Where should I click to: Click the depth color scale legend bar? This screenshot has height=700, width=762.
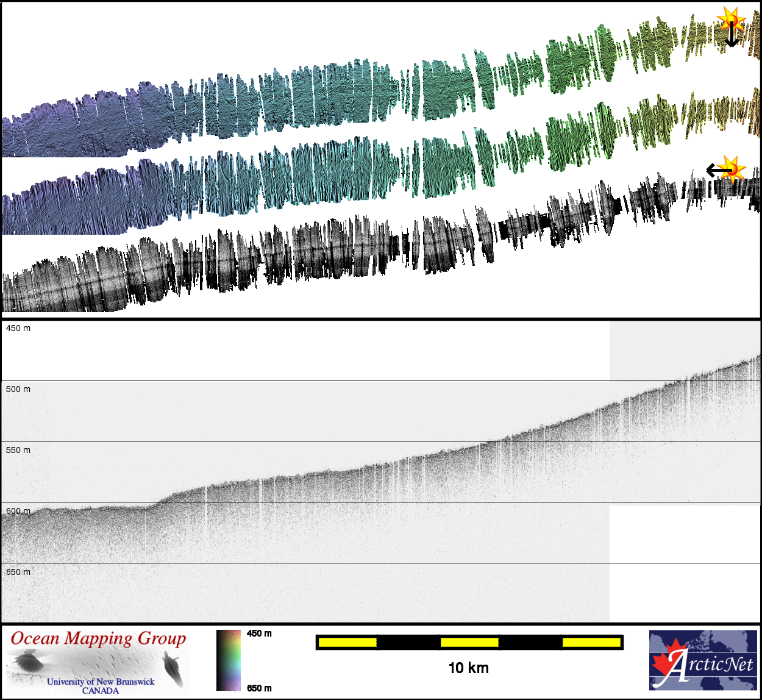[x=229, y=660]
